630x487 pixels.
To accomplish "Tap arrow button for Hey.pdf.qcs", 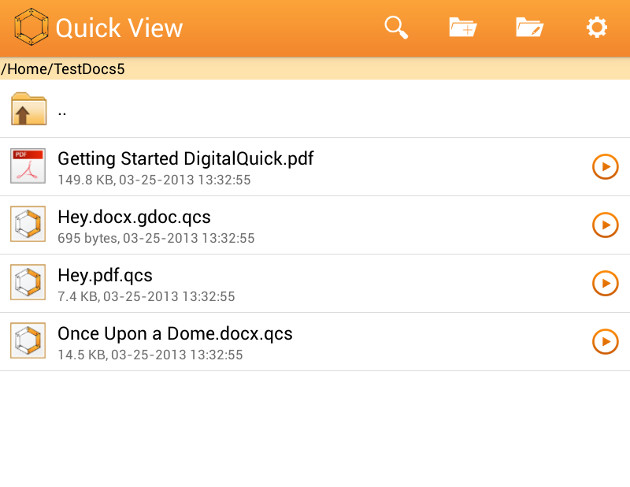I will point(605,283).
